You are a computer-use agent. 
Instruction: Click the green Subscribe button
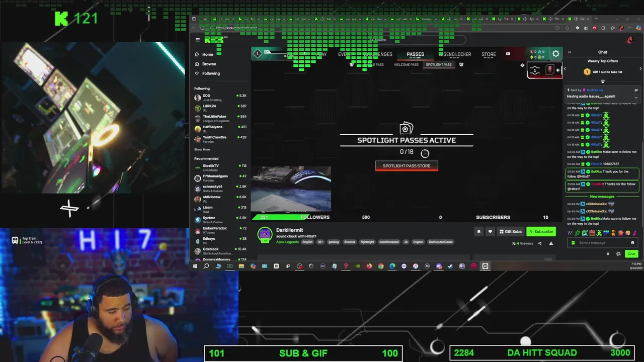pos(541,232)
